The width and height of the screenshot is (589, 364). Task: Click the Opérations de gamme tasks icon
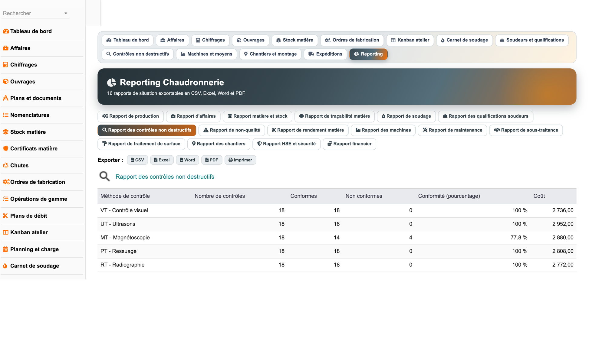(x=5, y=199)
